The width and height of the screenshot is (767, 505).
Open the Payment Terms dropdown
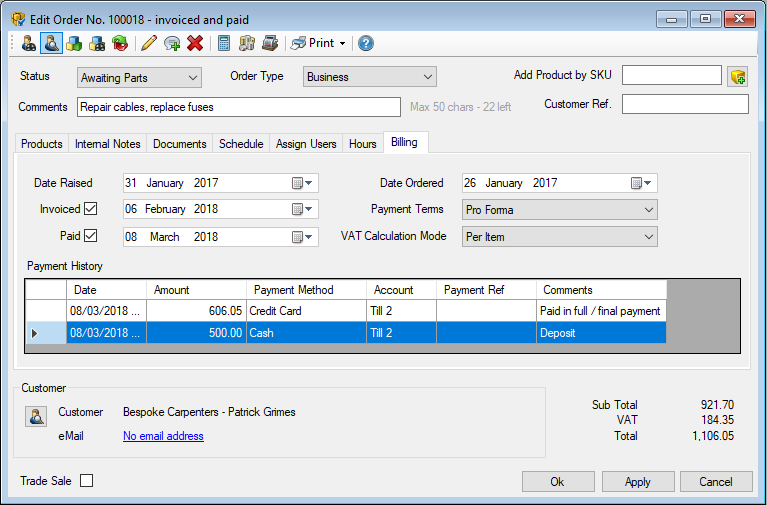click(559, 210)
